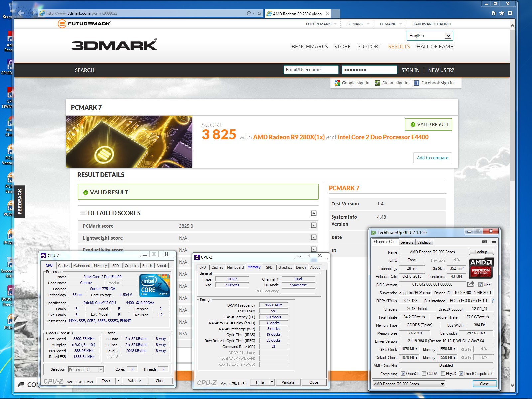Screen dimensions: 532x399
Task: Open the browser Home icon
Action: click(494, 13)
